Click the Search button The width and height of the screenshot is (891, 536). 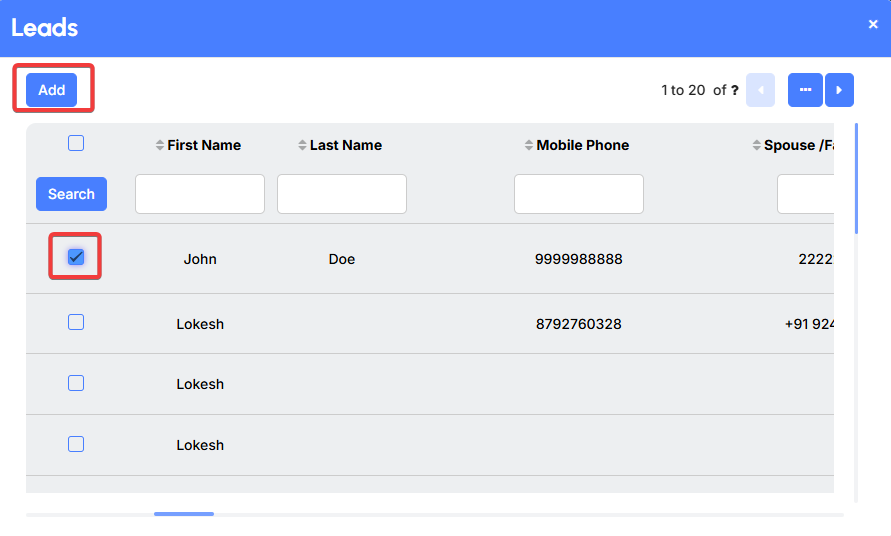click(71, 194)
